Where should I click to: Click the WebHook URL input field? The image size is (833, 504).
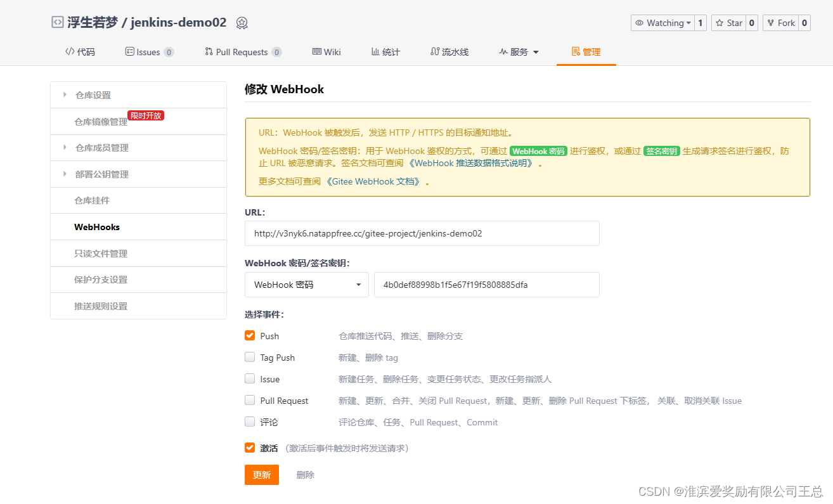coord(422,233)
